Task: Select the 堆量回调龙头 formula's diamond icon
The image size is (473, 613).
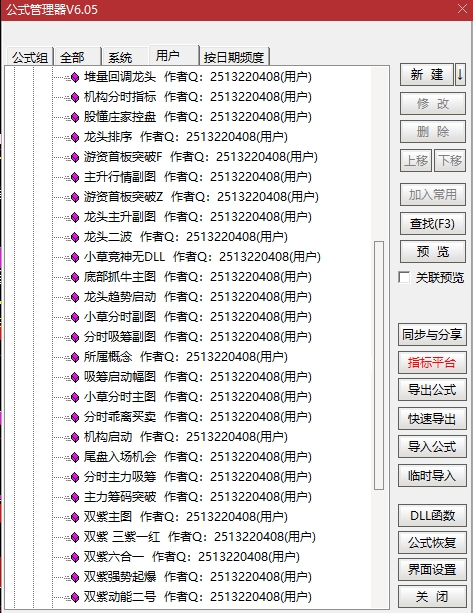Action: (x=75, y=77)
